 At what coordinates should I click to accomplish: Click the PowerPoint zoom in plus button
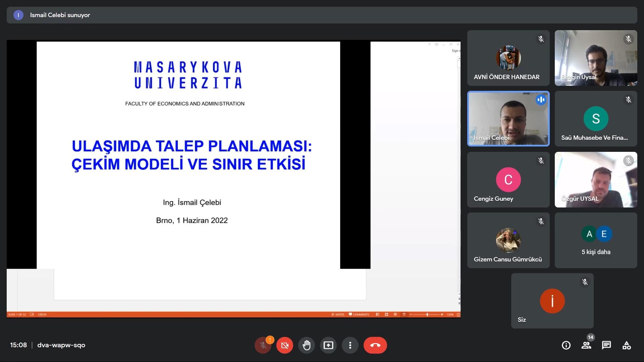click(x=442, y=314)
